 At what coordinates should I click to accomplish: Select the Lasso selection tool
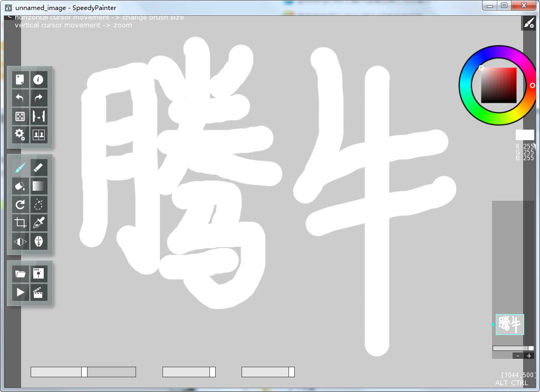point(38,205)
